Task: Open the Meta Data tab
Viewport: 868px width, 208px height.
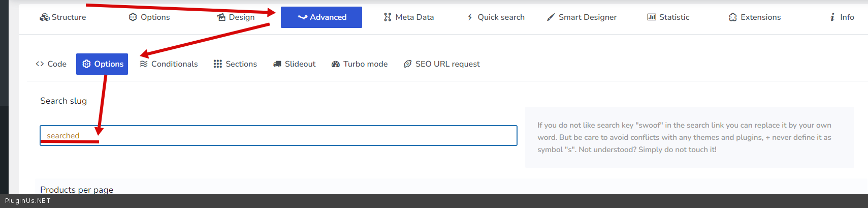Action: point(409,17)
